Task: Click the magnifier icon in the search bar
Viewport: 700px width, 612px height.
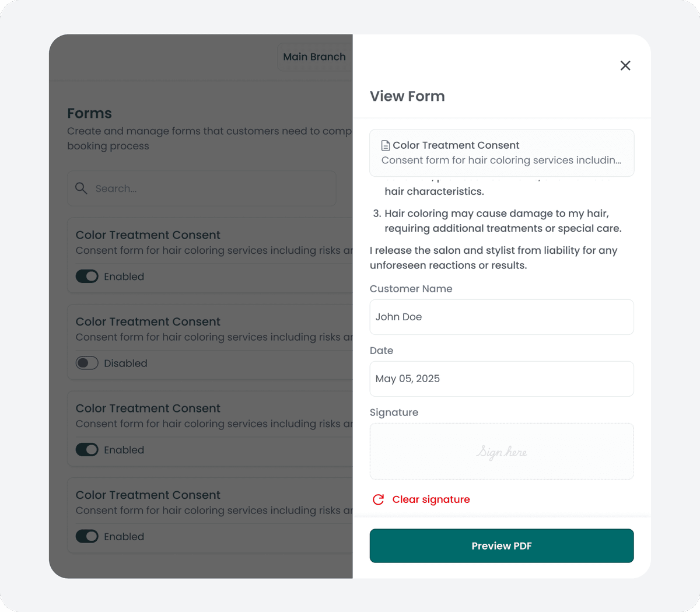Action: (x=81, y=188)
